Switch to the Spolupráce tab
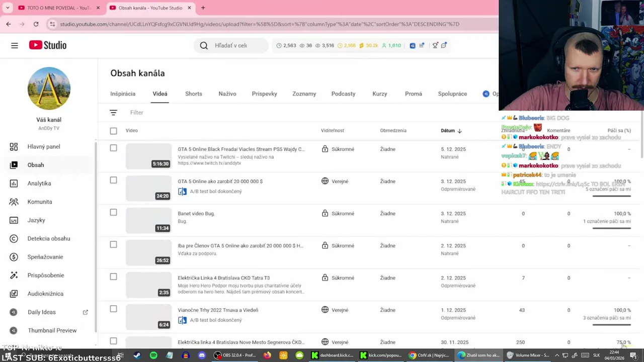 (452, 94)
